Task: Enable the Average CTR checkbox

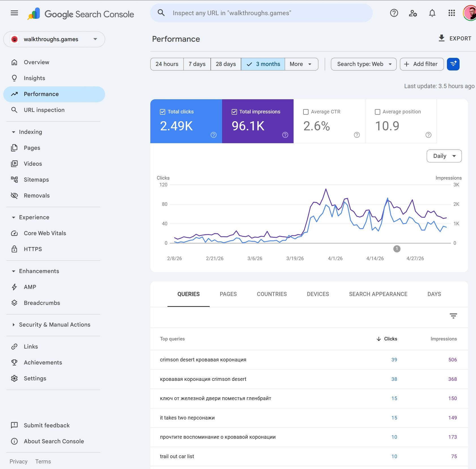Action: 306,112
